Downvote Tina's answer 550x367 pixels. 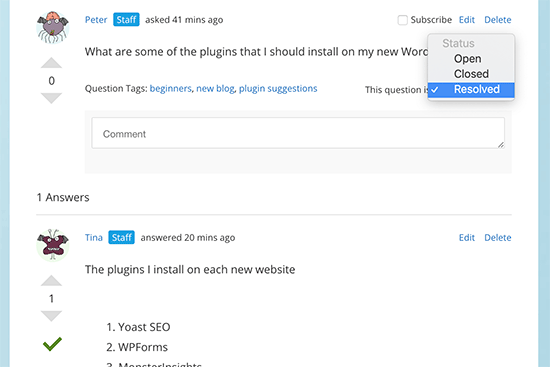51,316
